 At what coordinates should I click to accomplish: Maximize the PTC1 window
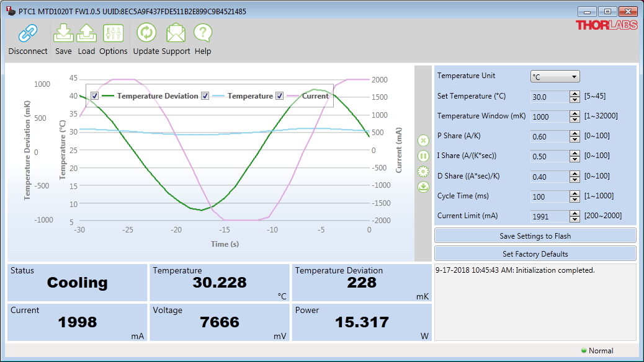pyautogui.click(x=607, y=12)
